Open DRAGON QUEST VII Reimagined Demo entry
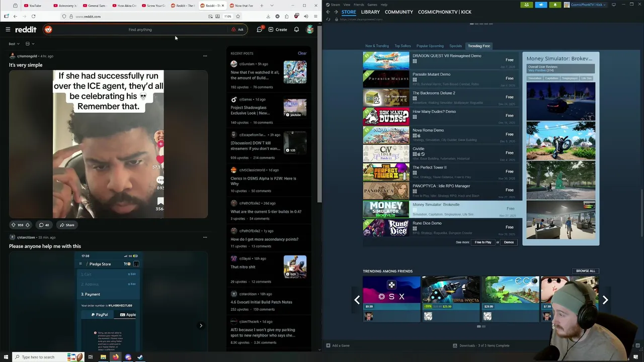Screen dimensions: 644x362 (x=441, y=60)
